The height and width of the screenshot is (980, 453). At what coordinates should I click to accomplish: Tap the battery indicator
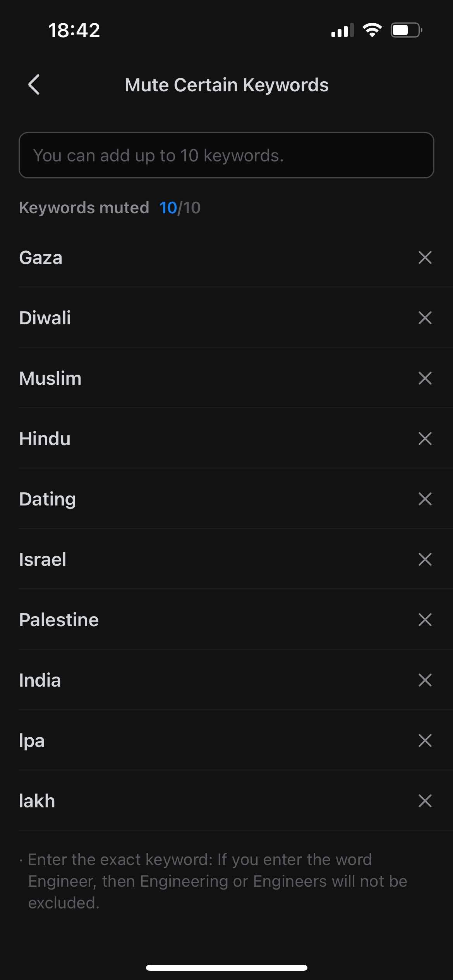406,30
